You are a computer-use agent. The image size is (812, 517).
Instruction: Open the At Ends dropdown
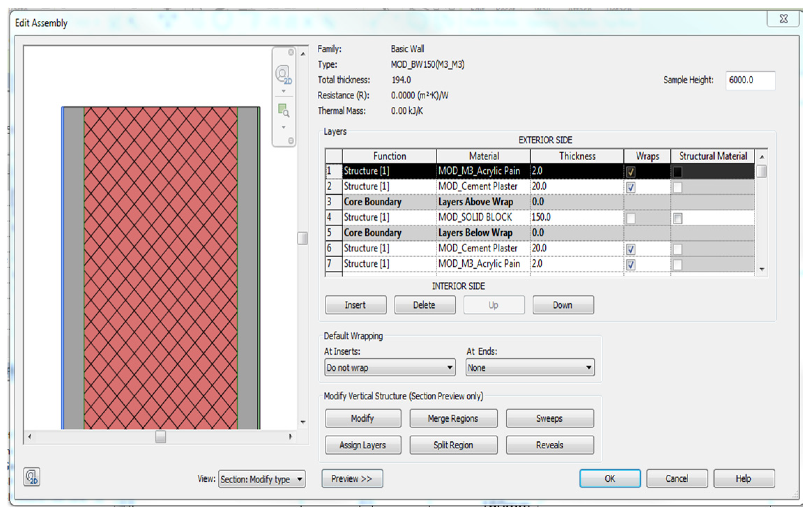point(530,367)
